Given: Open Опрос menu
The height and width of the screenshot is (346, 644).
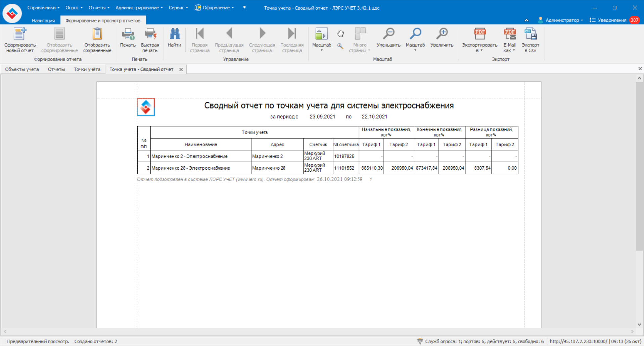Looking at the screenshot, I should click(74, 7).
